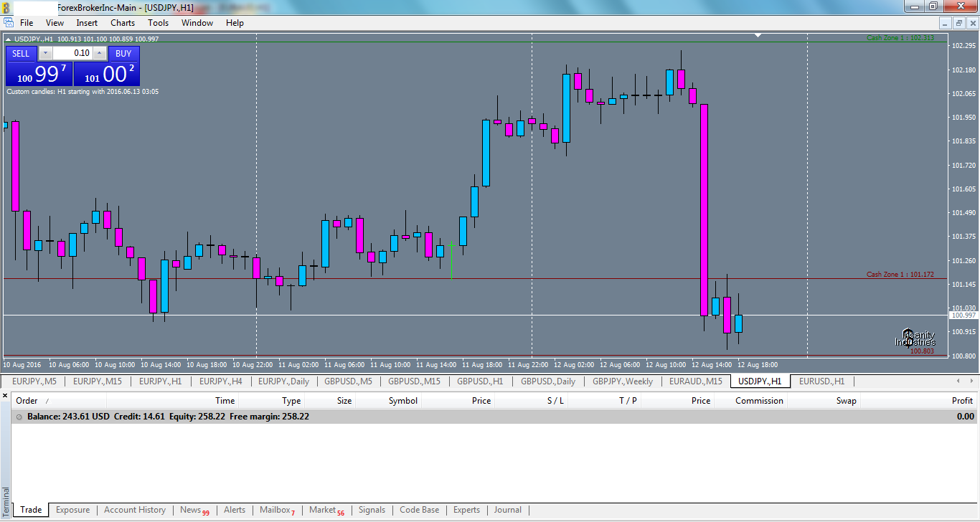Open the Journal tab in Terminal
The width and height of the screenshot is (980, 522).
(507, 510)
